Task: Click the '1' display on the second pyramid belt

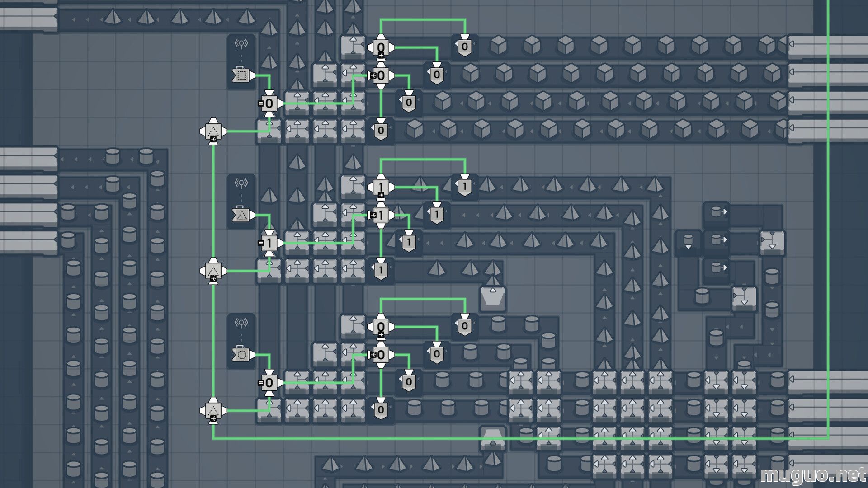Action: click(x=437, y=214)
